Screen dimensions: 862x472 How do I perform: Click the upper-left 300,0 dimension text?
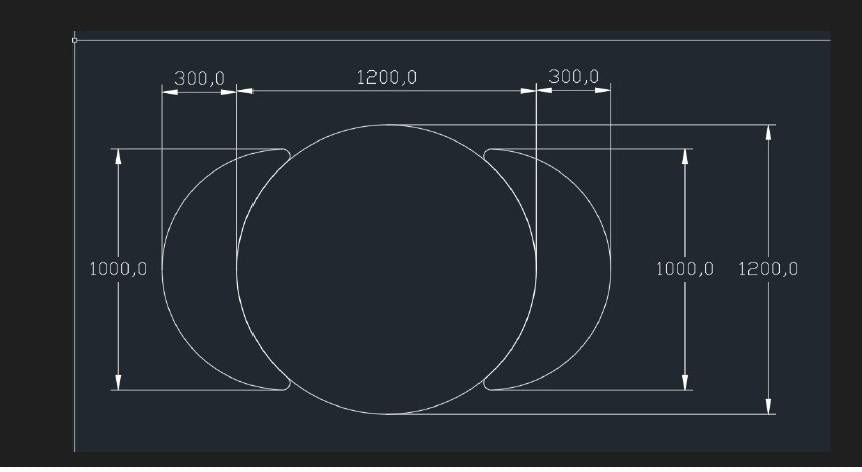199,79
